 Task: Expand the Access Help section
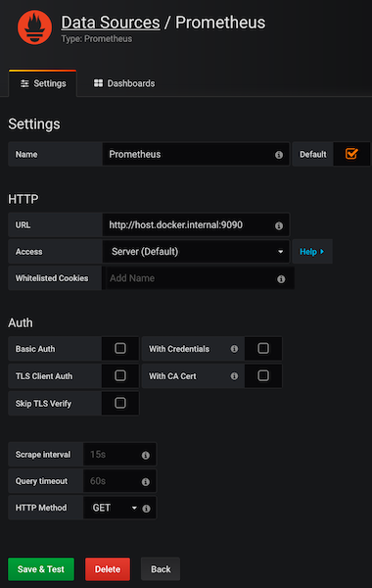(312, 252)
